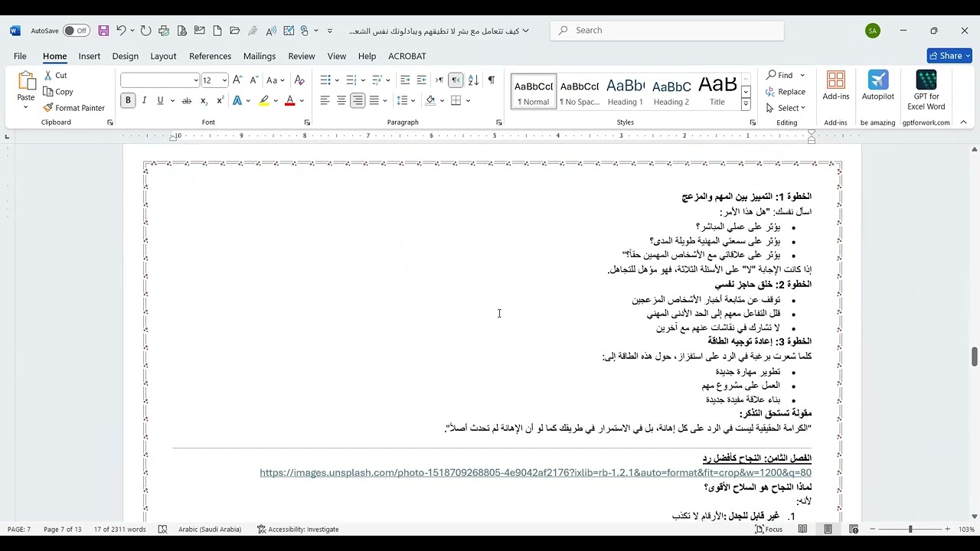Adjust the zoom slider handle
980x551 pixels.
click(910, 529)
